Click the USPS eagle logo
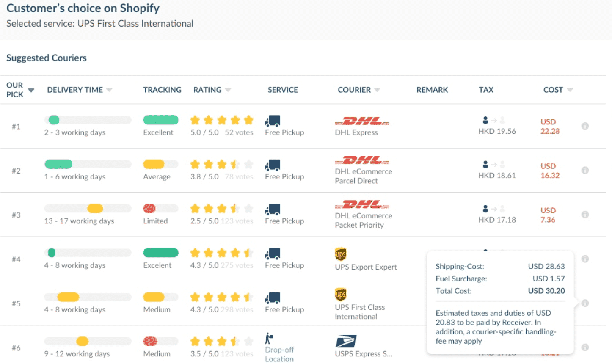Viewport: 612px width, 364px height. (346, 341)
